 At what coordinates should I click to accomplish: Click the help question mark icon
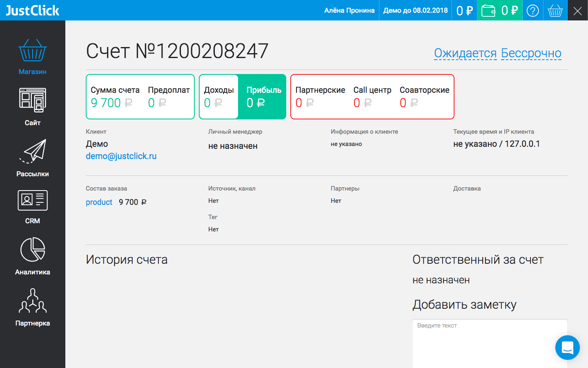coord(532,10)
